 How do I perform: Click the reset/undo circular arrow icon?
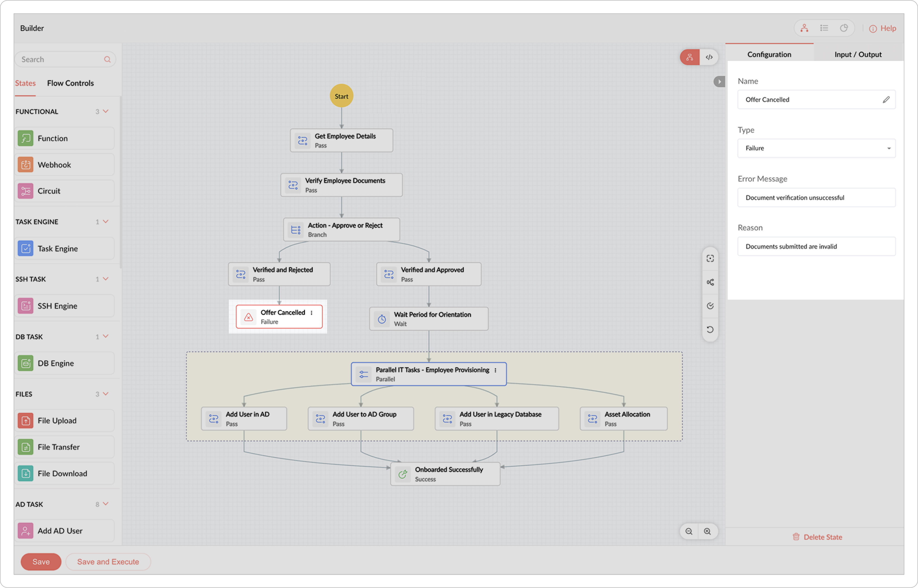click(x=710, y=330)
